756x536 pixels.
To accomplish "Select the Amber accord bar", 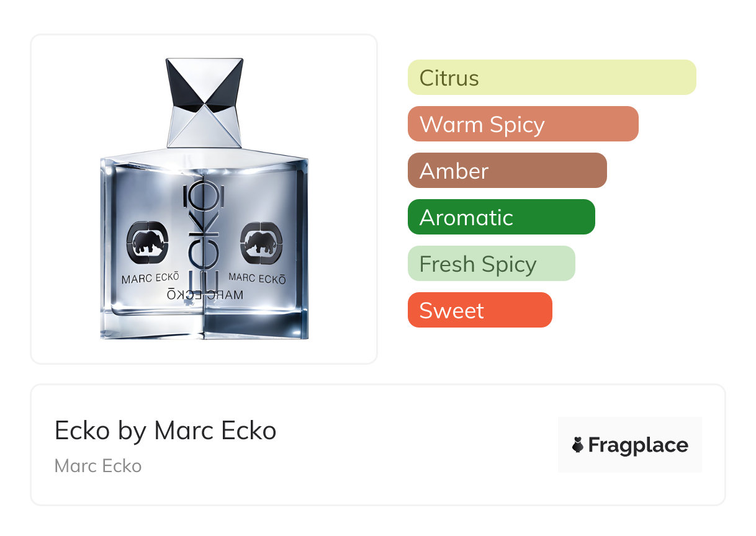I will [507, 171].
